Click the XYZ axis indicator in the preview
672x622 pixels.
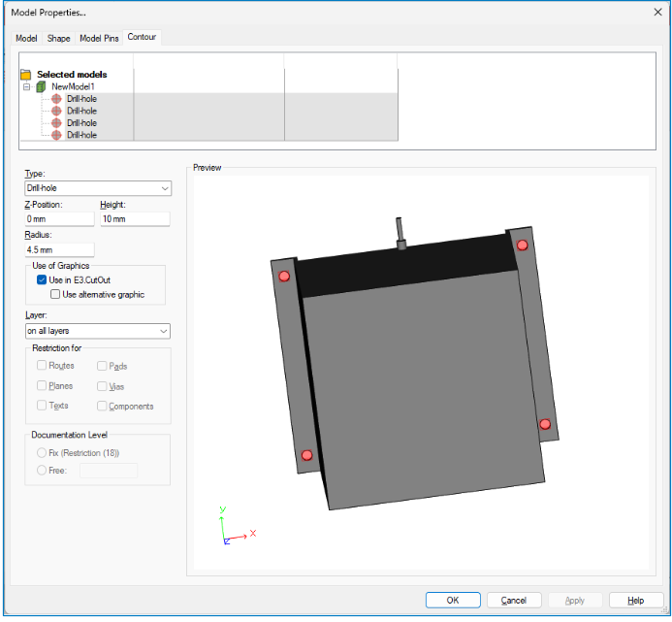pos(237,527)
